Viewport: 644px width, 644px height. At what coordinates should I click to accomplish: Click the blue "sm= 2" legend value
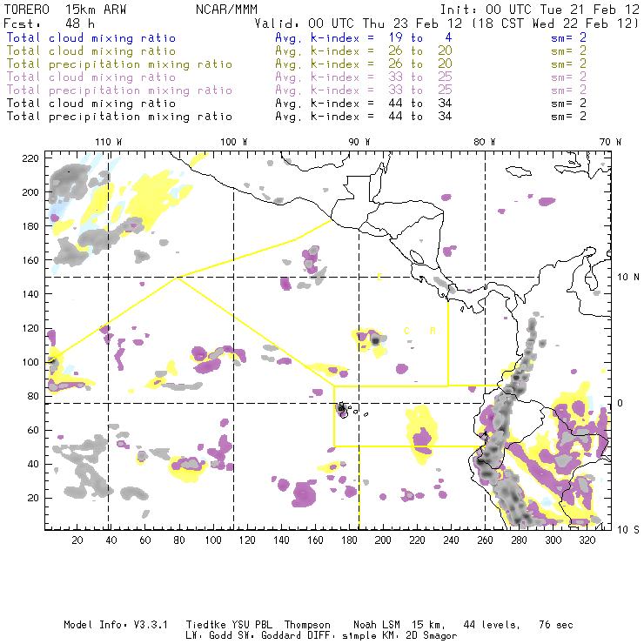click(x=568, y=37)
